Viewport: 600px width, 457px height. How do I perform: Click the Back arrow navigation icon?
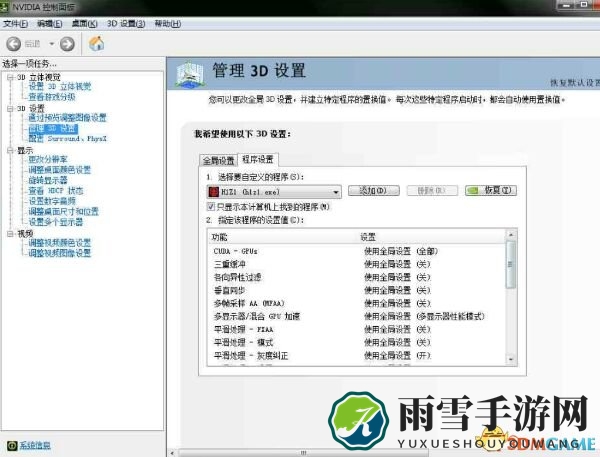pyautogui.click(x=13, y=44)
